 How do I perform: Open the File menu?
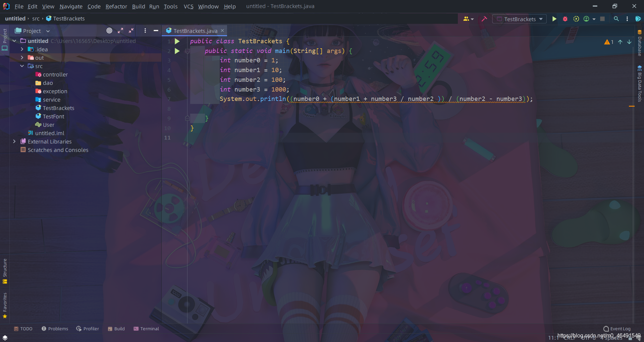click(19, 6)
